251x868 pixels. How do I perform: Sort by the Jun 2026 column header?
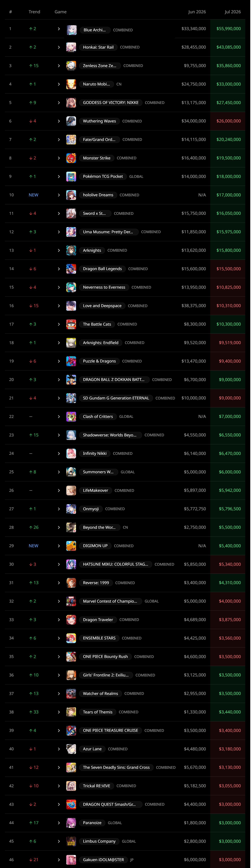click(x=197, y=12)
